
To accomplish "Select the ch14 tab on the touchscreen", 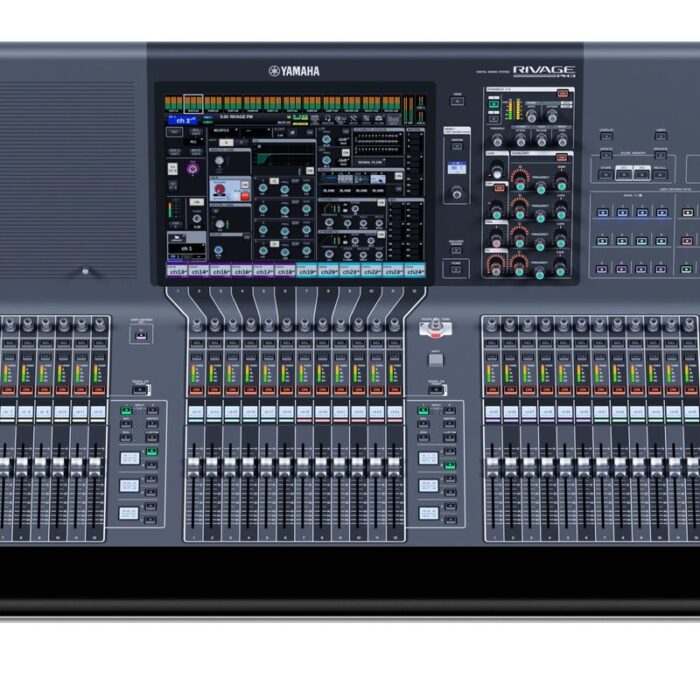I will click(x=199, y=271).
